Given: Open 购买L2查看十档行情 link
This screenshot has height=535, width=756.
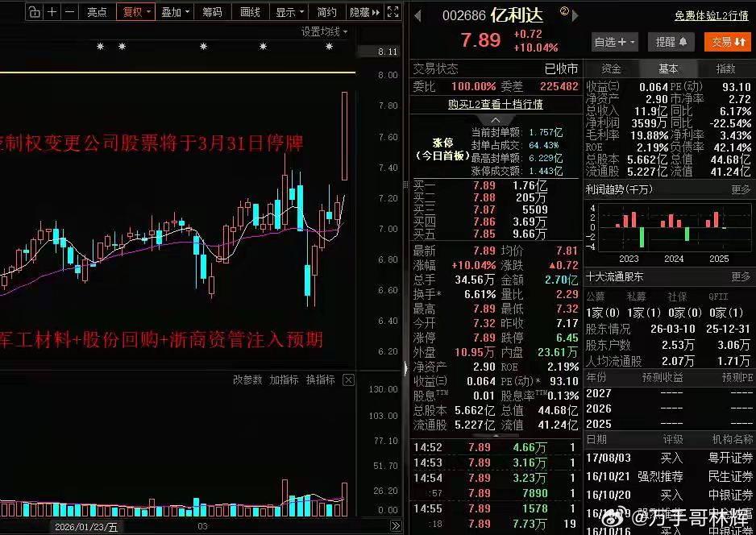Looking at the screenshot, I should point(495,104).
